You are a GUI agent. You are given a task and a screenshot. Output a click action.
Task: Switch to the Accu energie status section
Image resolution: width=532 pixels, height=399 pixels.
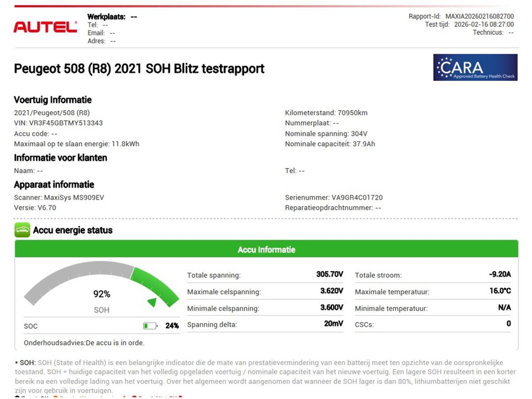point(73,230)
